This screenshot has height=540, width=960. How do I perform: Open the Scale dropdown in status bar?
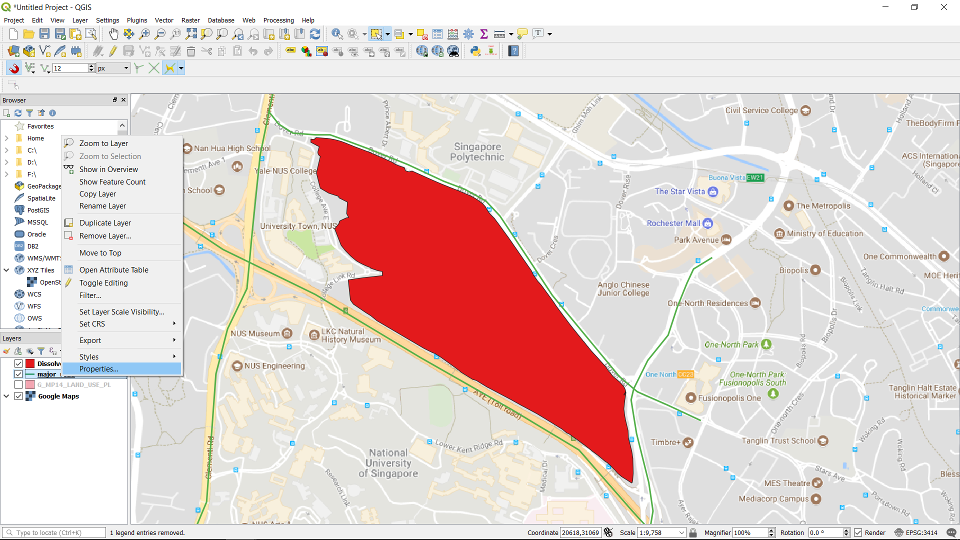pyautogui.click(x=681, y=533)
